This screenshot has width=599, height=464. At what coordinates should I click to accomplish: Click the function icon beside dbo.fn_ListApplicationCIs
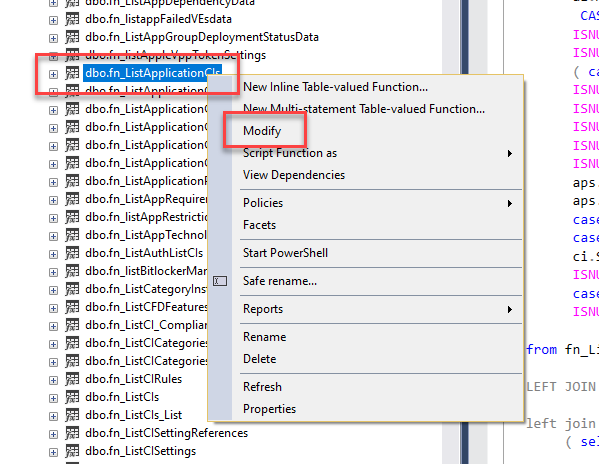[72, 73]
